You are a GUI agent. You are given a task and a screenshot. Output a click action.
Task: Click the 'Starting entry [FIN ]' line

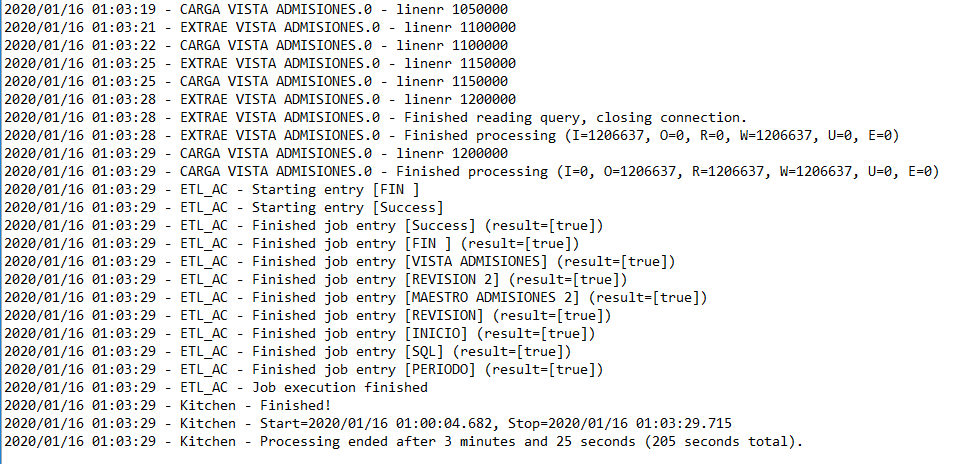tap(211, 190)
